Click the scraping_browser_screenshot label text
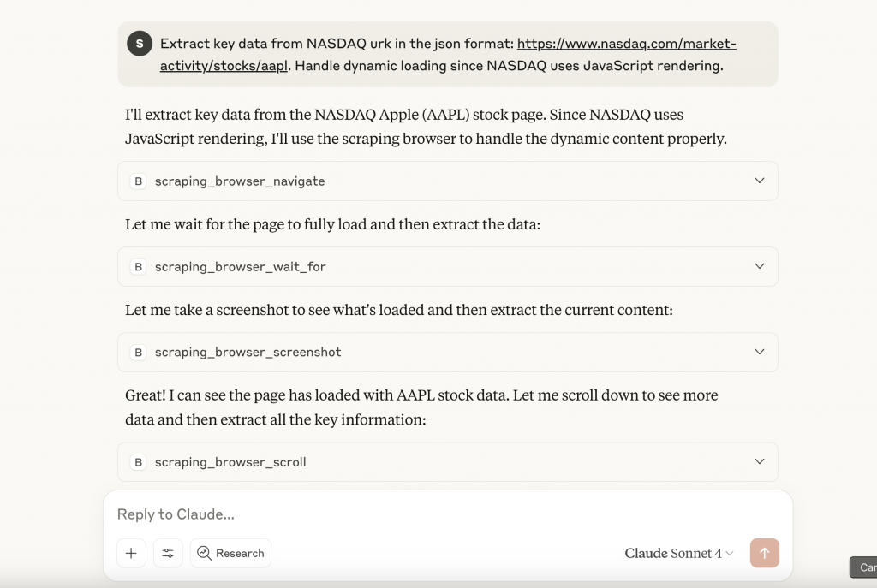 coord(248,353)
